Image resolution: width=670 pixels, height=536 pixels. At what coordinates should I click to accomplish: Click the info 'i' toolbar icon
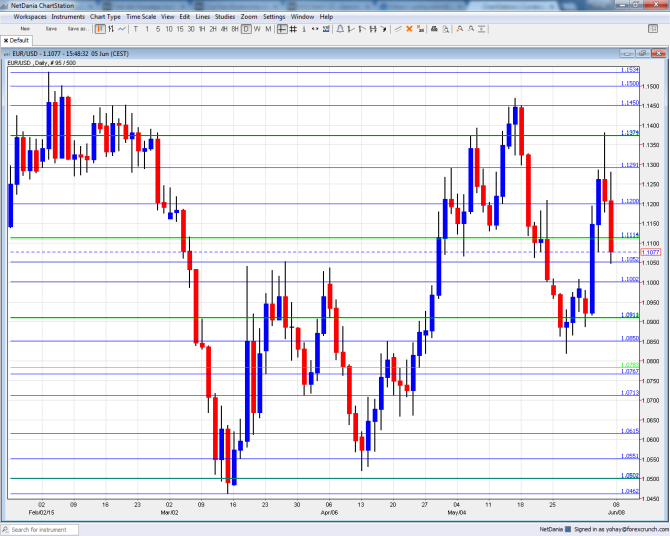[304, 29]
